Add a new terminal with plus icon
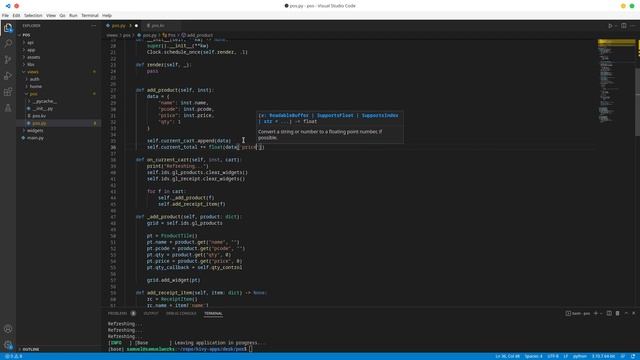Viewport: 640px width, 360px height. pos(596,313)
